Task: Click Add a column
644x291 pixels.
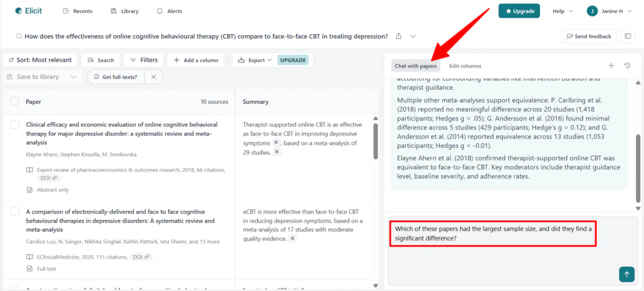Action: tap(195, 60)
